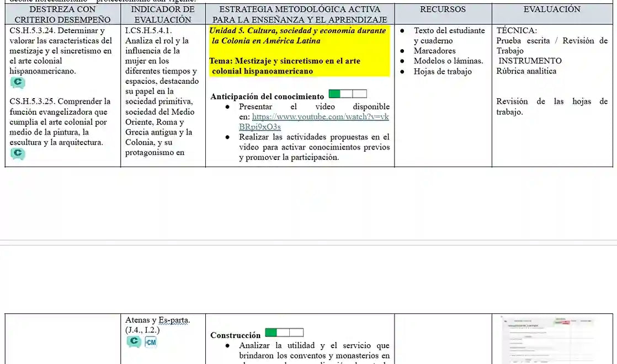Click the rubric document thumbnail in Evaluación cell

coord(552,339)
